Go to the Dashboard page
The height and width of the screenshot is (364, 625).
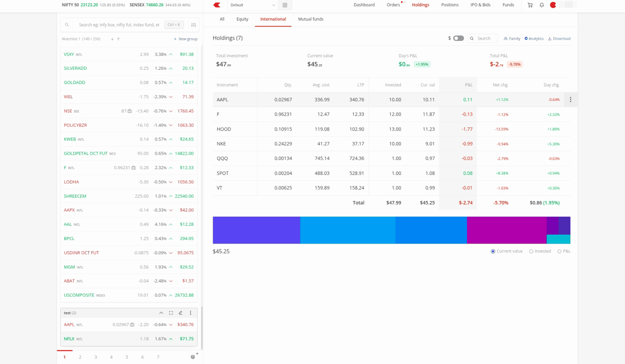point(364,5)
